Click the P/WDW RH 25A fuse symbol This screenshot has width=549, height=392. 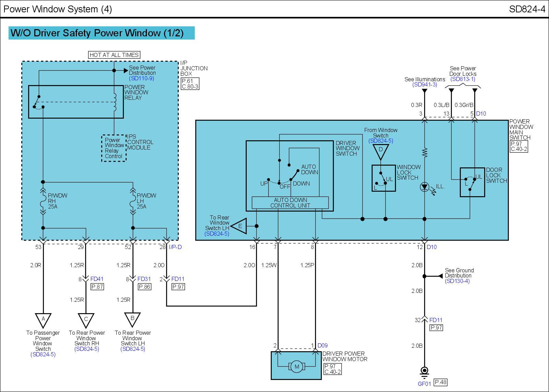(x=43, y=201)
